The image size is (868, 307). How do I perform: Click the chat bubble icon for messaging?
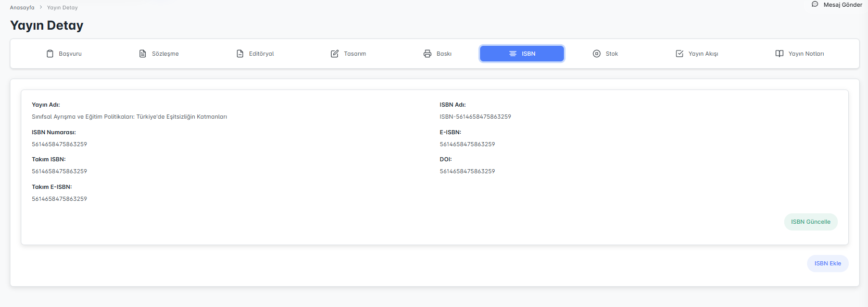(x=815, y=4)
